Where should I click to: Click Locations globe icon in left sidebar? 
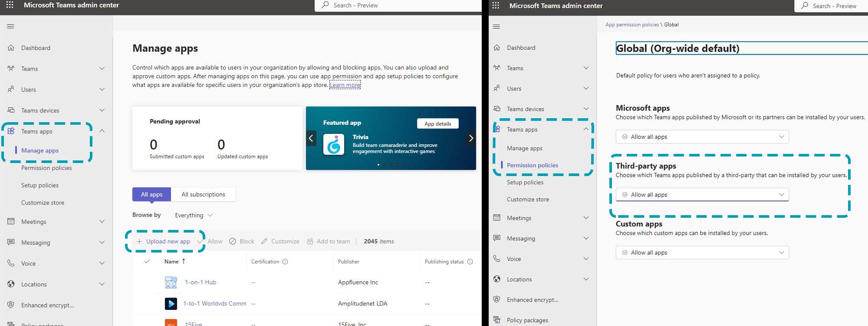(11, 284)
